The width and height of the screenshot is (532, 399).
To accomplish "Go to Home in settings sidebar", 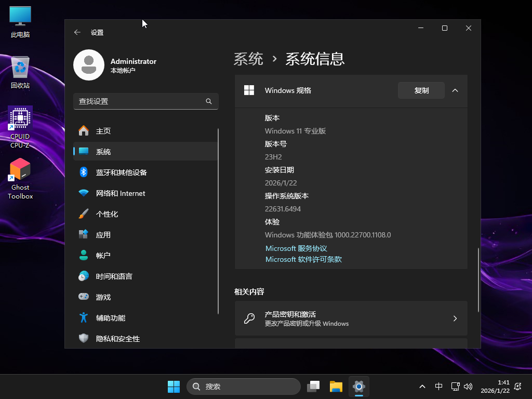I will click(103, 131).
